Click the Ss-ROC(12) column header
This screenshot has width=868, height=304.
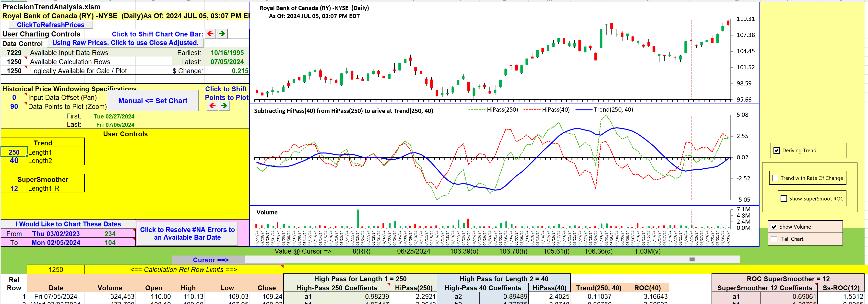tap(841, 288)
